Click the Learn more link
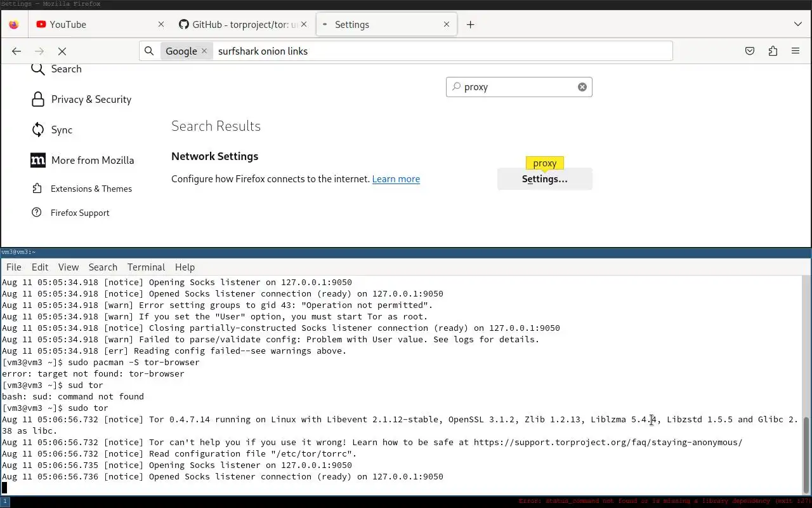Image resolution: width=812 pixels, height=508 pixels. tap(396, 179)
